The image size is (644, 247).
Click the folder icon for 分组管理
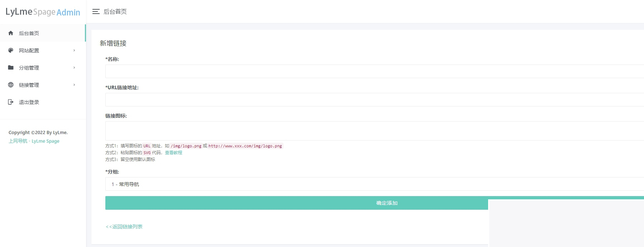coord(11,68)
